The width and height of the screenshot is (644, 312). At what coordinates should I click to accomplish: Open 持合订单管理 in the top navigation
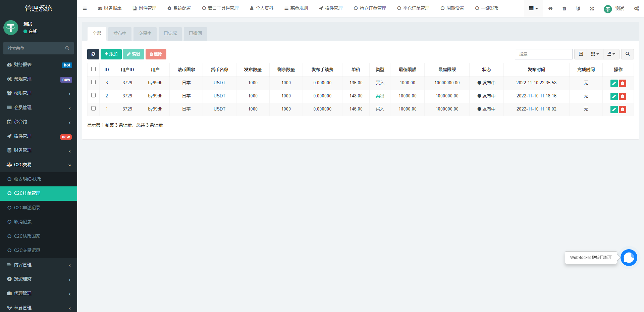pyautogui.click(x=370, y=8)
